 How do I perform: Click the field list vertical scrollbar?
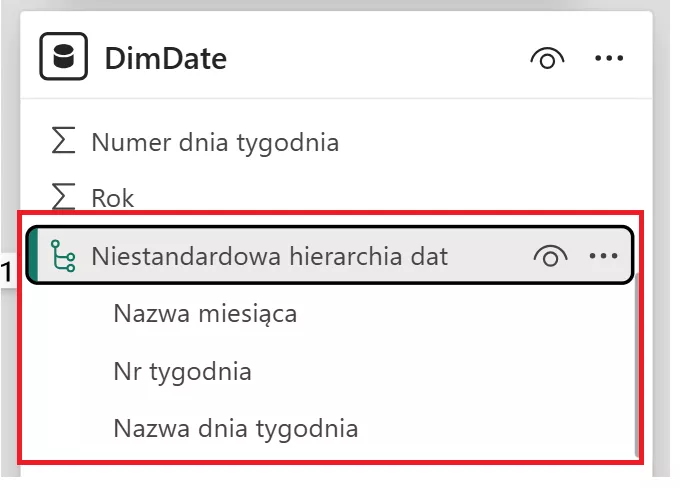click(637, 370)
